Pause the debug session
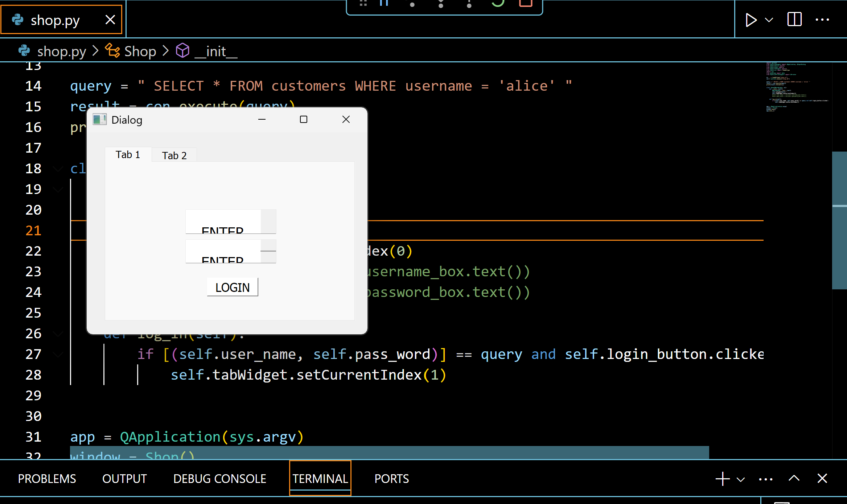The height and width of the screenshot is (504, 847). tap(384, 3)
